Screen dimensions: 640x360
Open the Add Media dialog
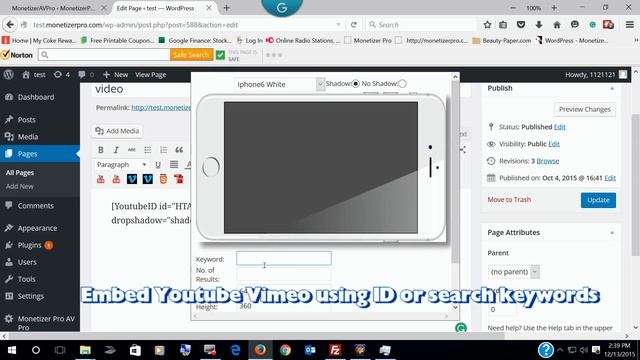pyautogui.click(x=117, y=131)
